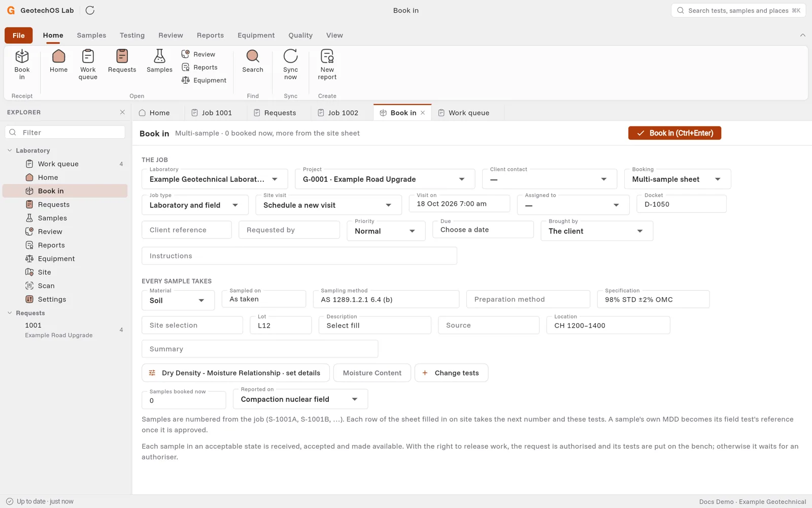
Task: Click the Due Choose a date field
Action: 483,230
